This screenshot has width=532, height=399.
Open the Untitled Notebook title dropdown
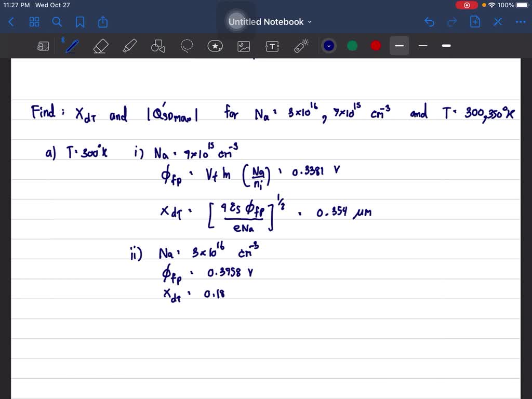pyautogui.click(x=310, y=22)
